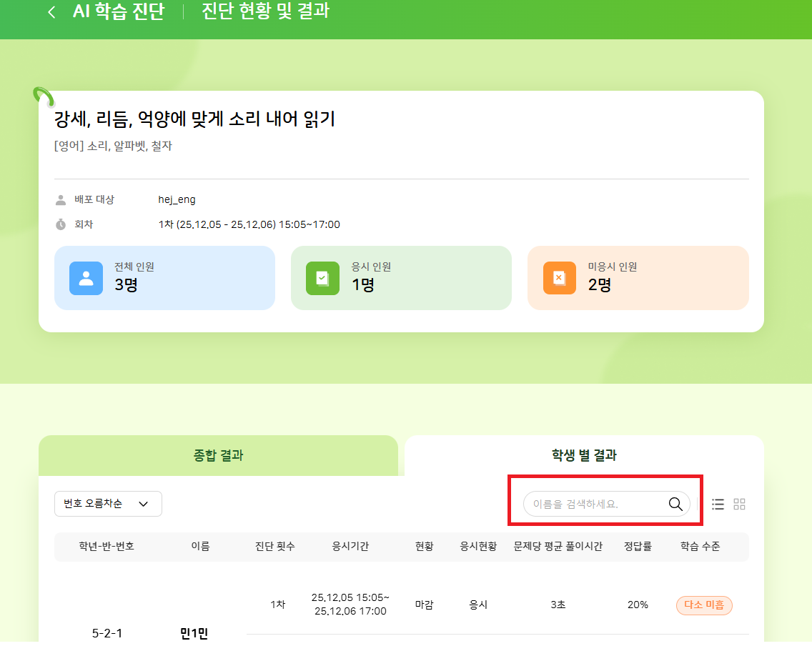This screenshot has height=646, width=812.
Task: Click the 학년-반-번호 column header
Action: coord(107,547)
